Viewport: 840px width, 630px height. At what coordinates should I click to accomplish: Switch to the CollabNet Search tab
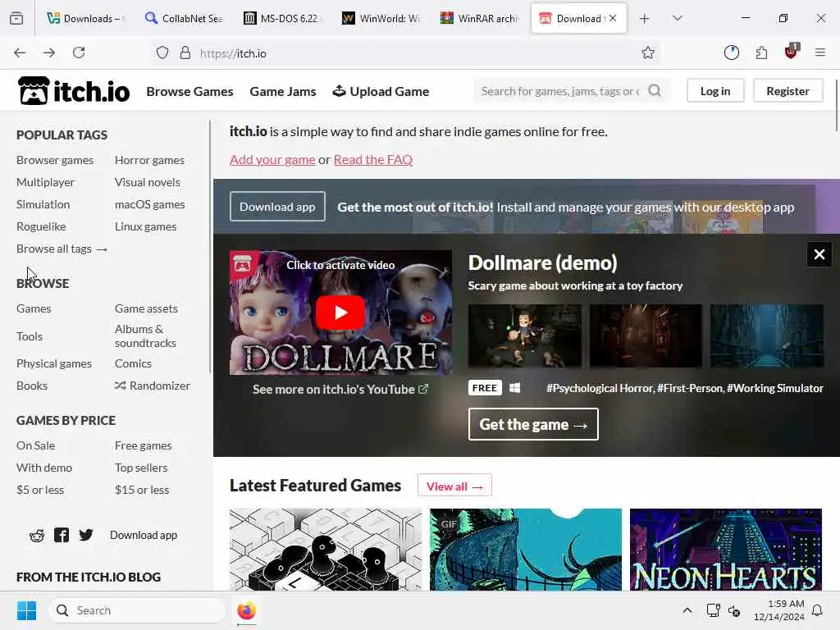[183, 18]
